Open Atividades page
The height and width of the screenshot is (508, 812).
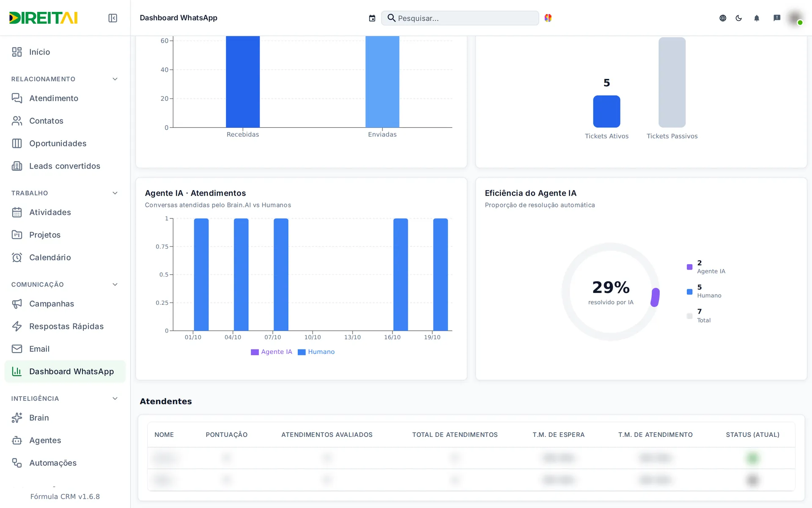(x=65, y=212)
